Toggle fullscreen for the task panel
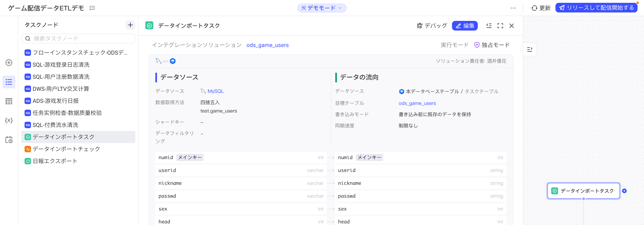 500,26
